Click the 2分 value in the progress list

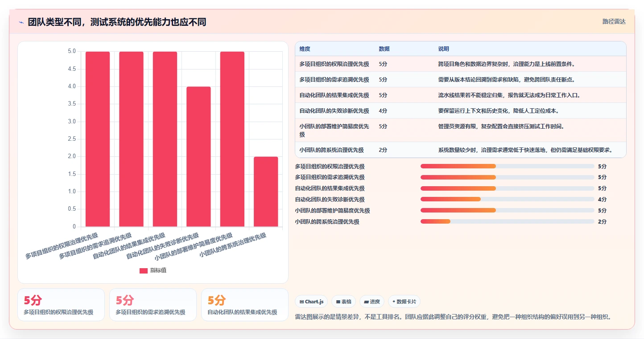pos(602,221)
